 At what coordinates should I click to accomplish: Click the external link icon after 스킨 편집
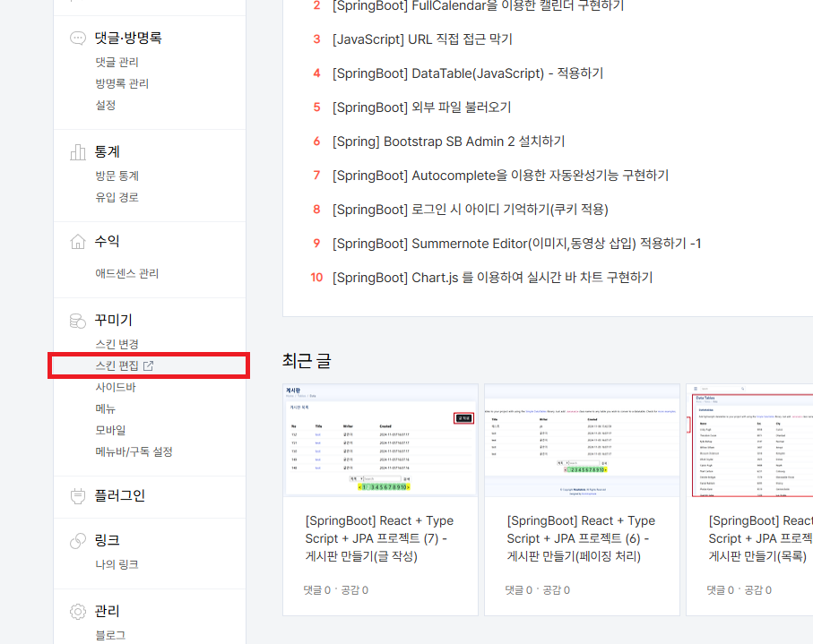[x=148, y=365]
